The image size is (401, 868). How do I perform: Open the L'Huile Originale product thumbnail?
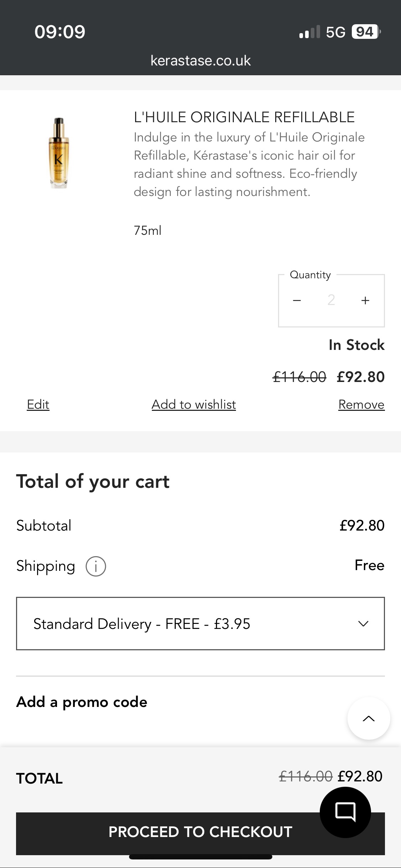(59, 153)
